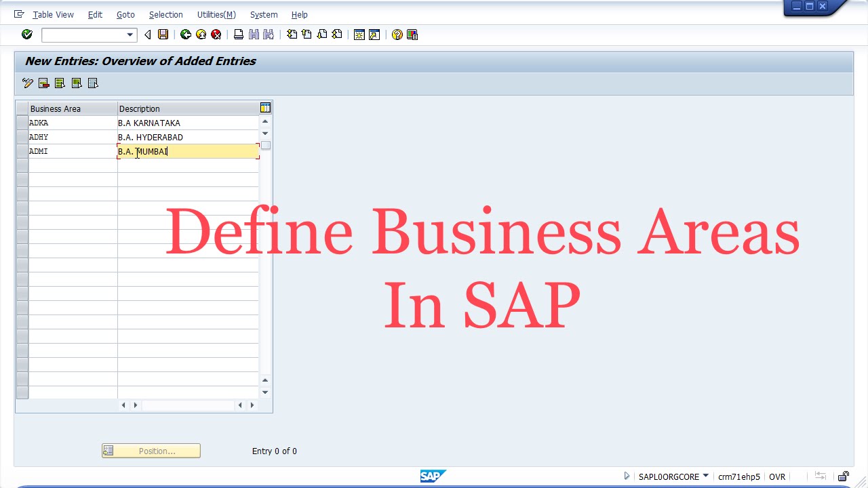Open the SAPL0ORGCORE status bar dropdown
The image size is (868, 488).
(706, 476)
